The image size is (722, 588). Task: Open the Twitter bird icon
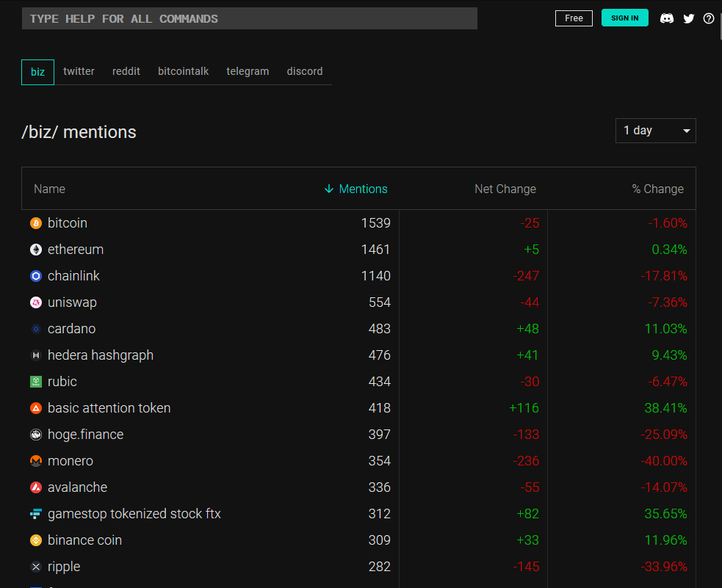(x=688, y=18)
